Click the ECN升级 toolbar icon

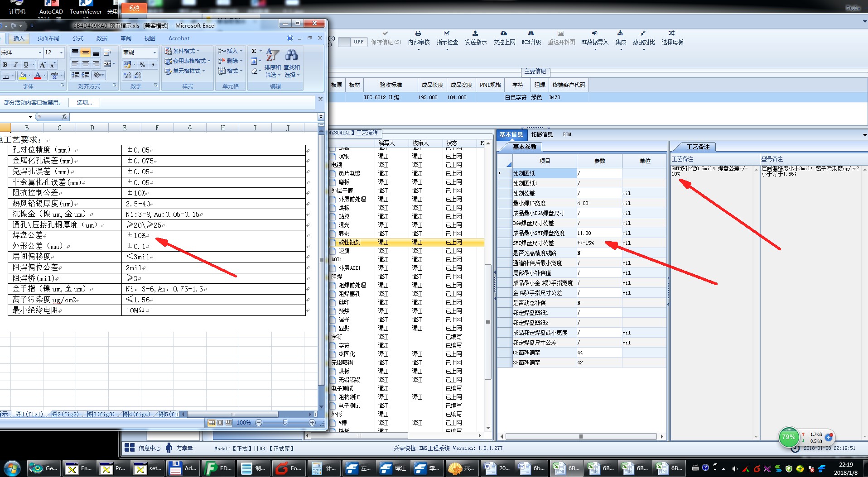coord(531,38)
